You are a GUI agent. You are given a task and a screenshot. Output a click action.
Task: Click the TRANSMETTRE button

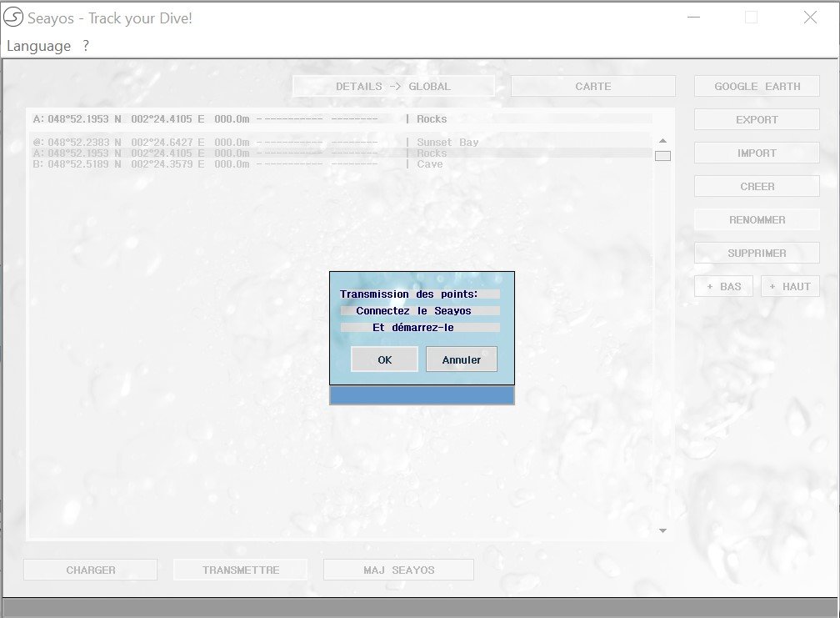click(x=241, y=570)
